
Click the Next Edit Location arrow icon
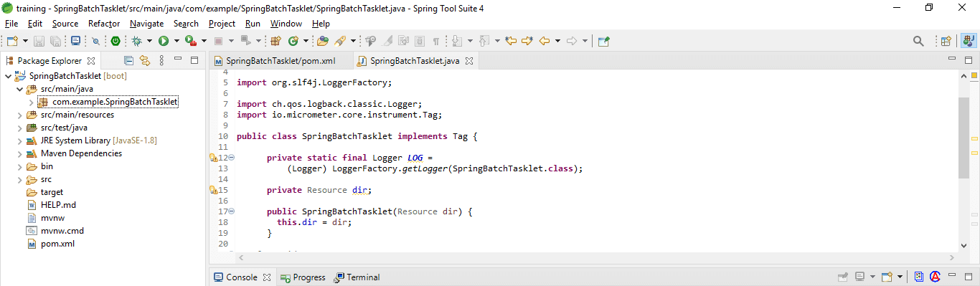click(x=527, y=41)
